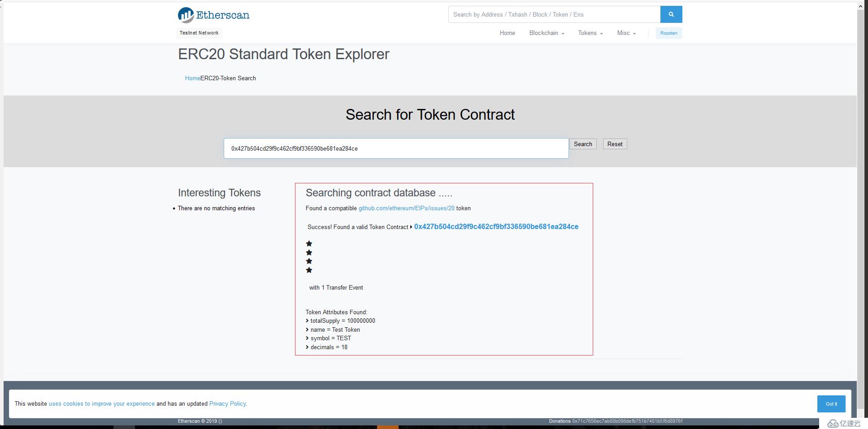The height and width of the screenshot is (429, 868).
Task: Expand the Misc dropdown menu
Action: [x=626, y=33]
